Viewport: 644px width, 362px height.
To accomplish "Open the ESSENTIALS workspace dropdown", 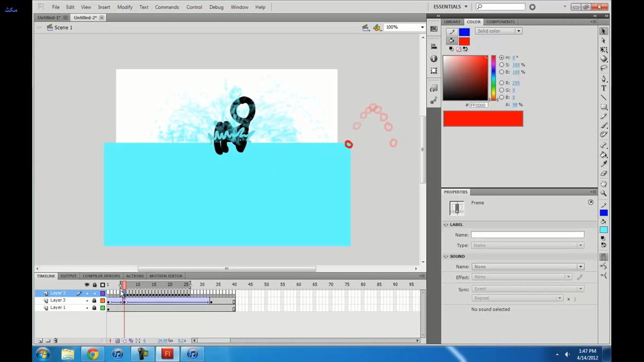I will click(450, 7).
